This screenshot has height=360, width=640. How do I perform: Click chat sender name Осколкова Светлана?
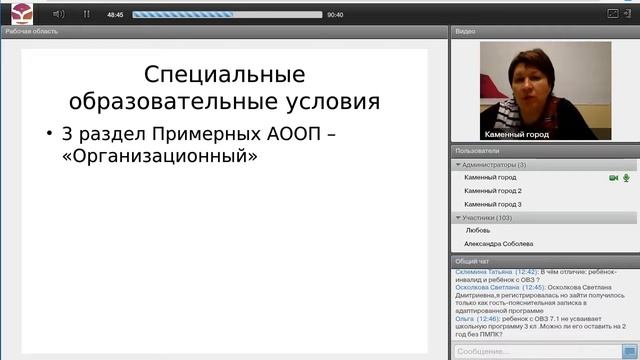coord(488,288)
